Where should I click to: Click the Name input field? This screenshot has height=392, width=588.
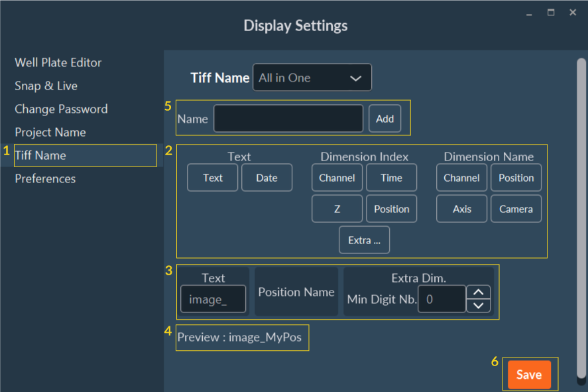[288, 119]
